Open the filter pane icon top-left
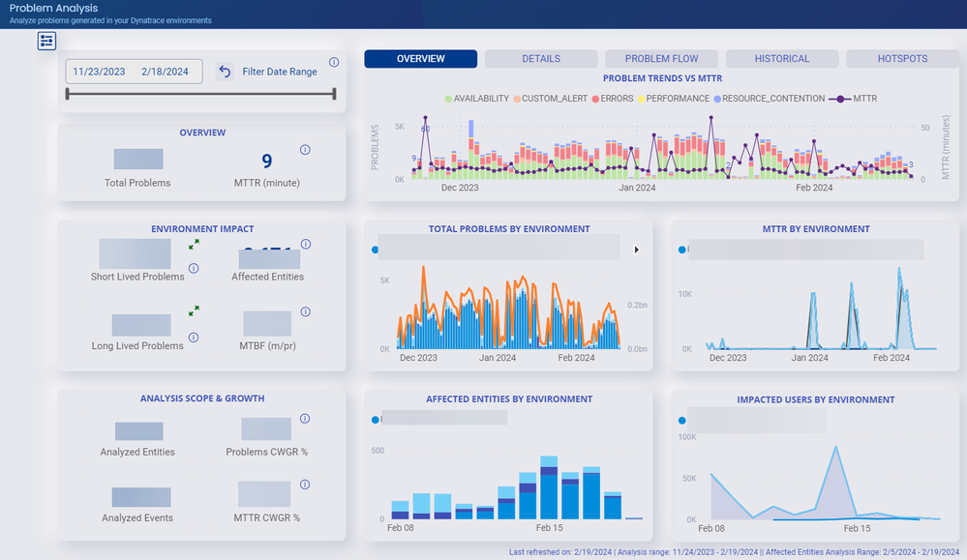Screen dimensions: 967x560 pyautogui.click(x=47, y=41)
